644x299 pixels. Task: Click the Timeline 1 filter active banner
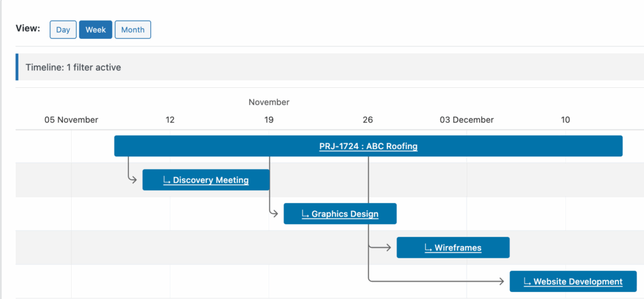tap(73, 67)
